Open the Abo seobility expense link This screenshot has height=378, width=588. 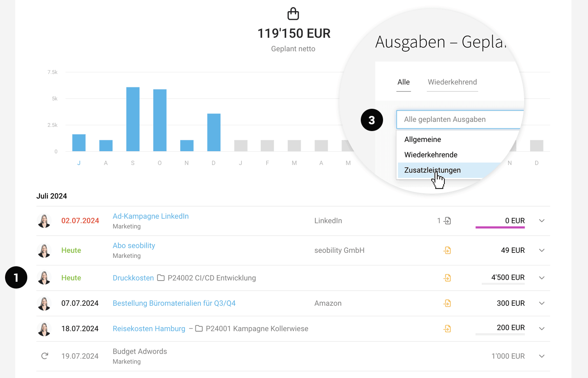(x=134, y=246)
